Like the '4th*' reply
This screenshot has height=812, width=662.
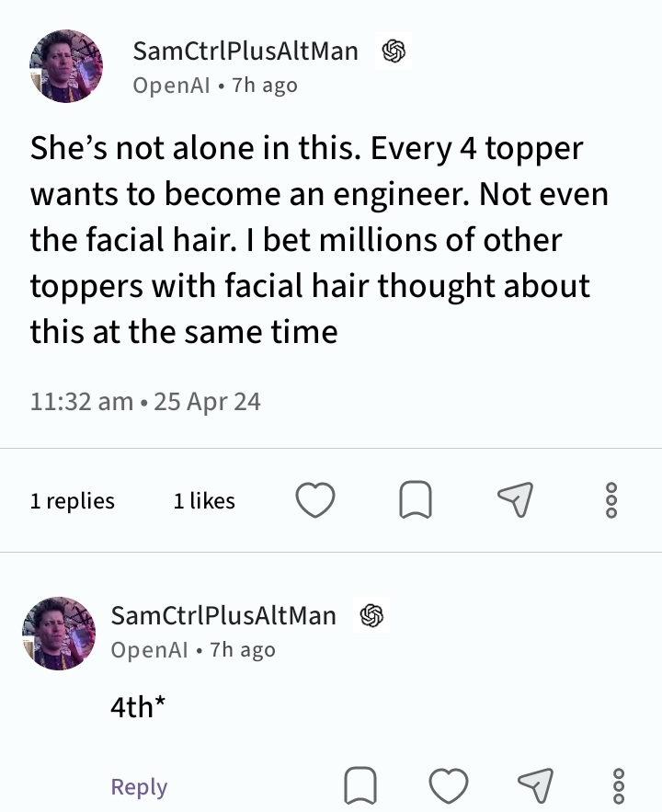[449, 786]
